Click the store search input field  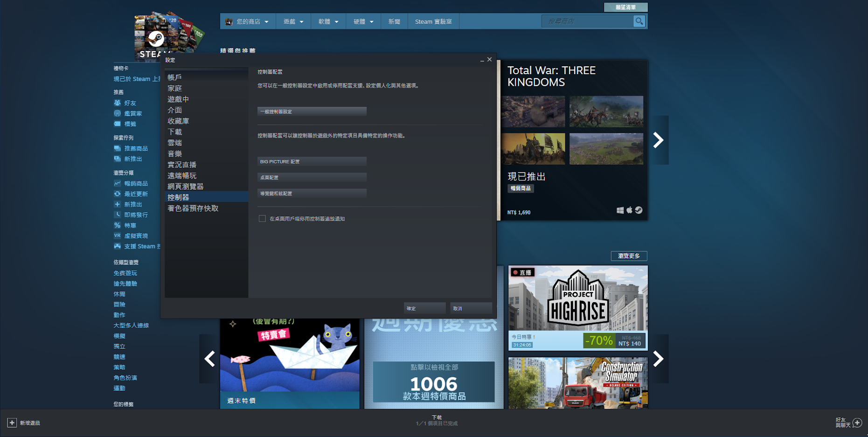588,21
